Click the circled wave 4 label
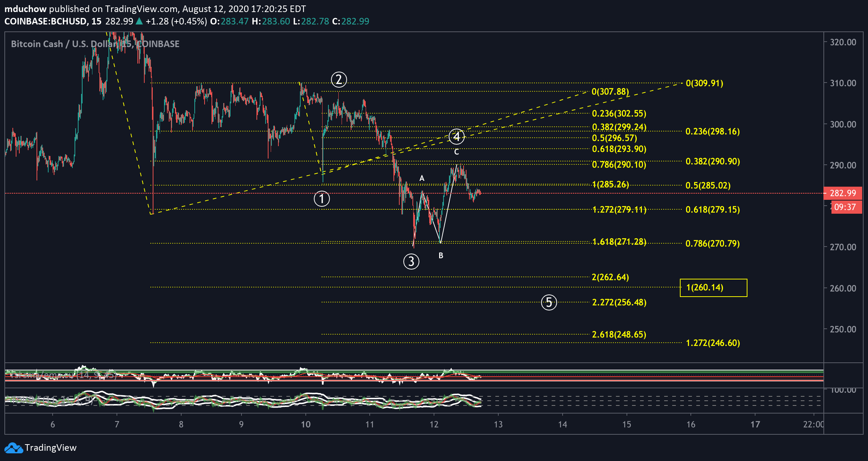 point(457,137)
